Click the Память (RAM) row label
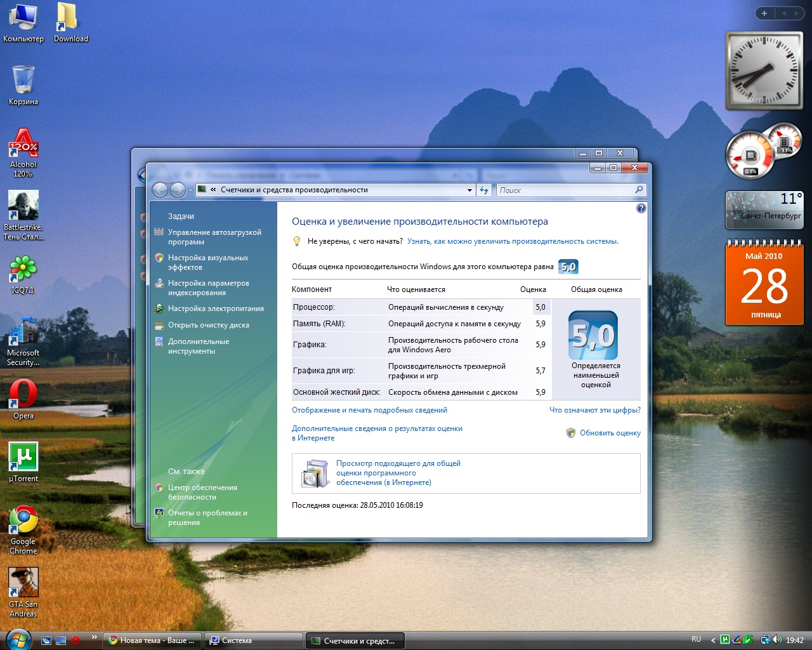The width and height of the screenshot is (812, 650). 319,324
